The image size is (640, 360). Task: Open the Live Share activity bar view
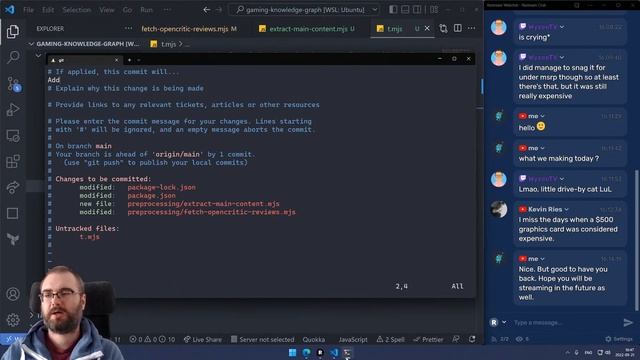13,187
